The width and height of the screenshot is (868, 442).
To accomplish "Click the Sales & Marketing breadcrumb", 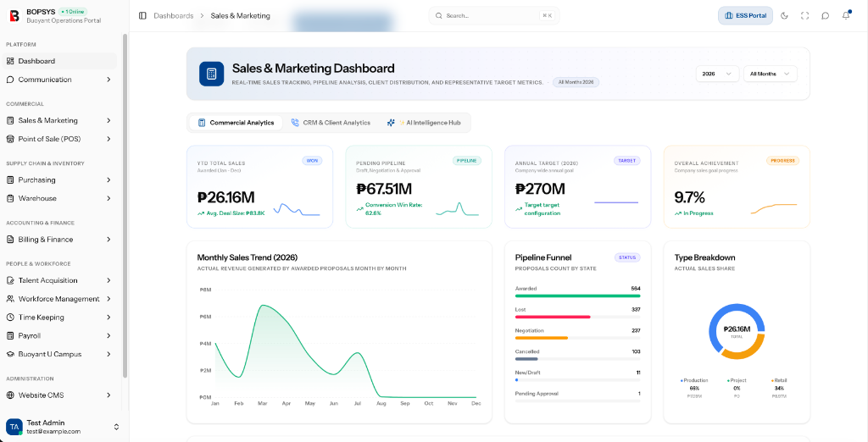I will [240, 16].
